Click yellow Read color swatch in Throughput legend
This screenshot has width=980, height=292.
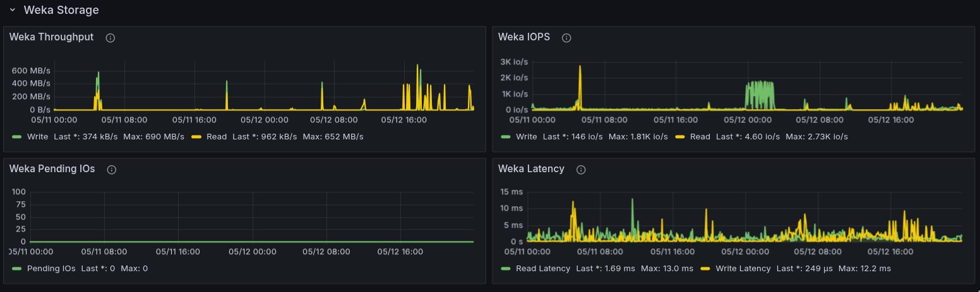point(196,137)
